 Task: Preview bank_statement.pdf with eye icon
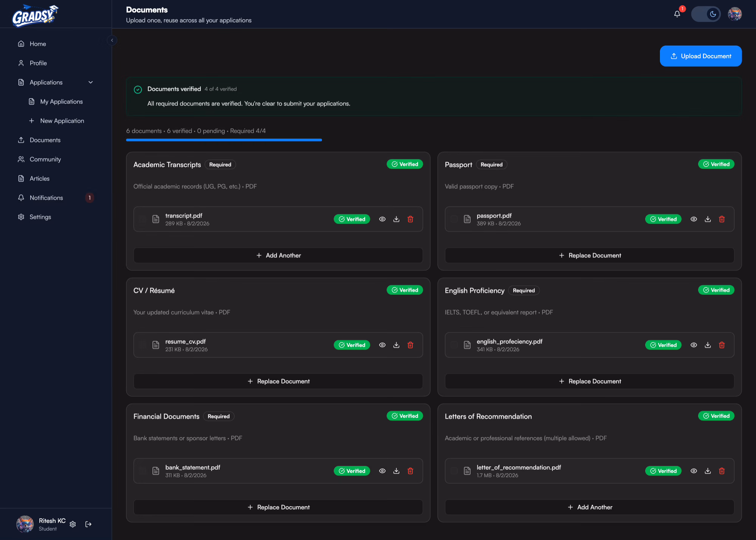point(382,471)
